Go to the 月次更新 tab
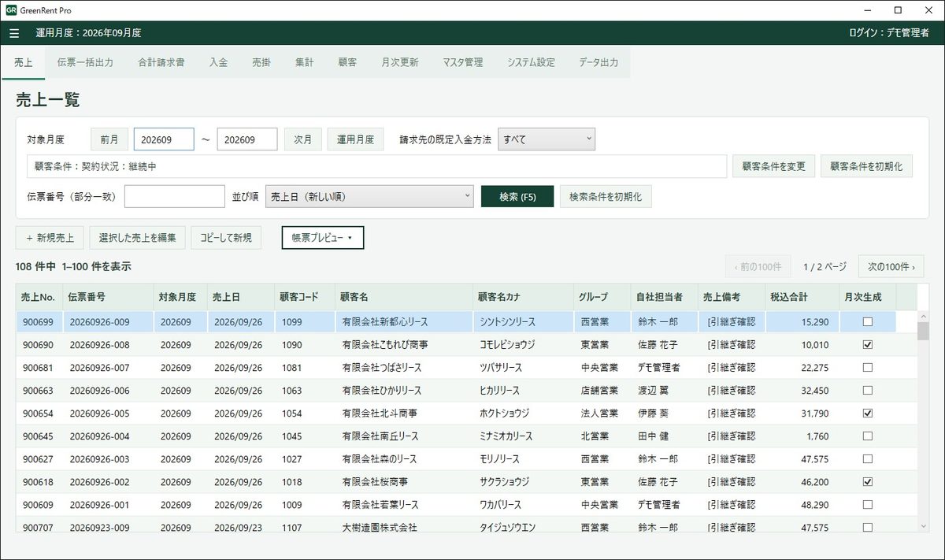 [399, 62]
